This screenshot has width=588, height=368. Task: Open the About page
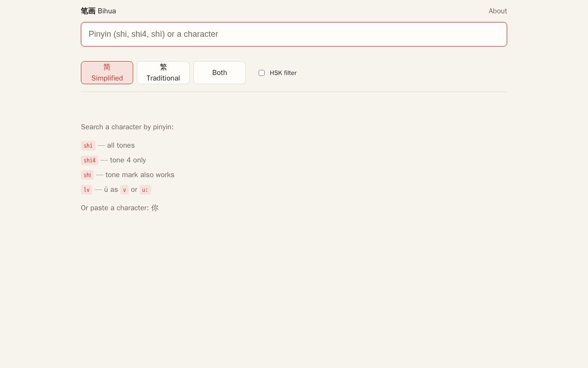498,11
